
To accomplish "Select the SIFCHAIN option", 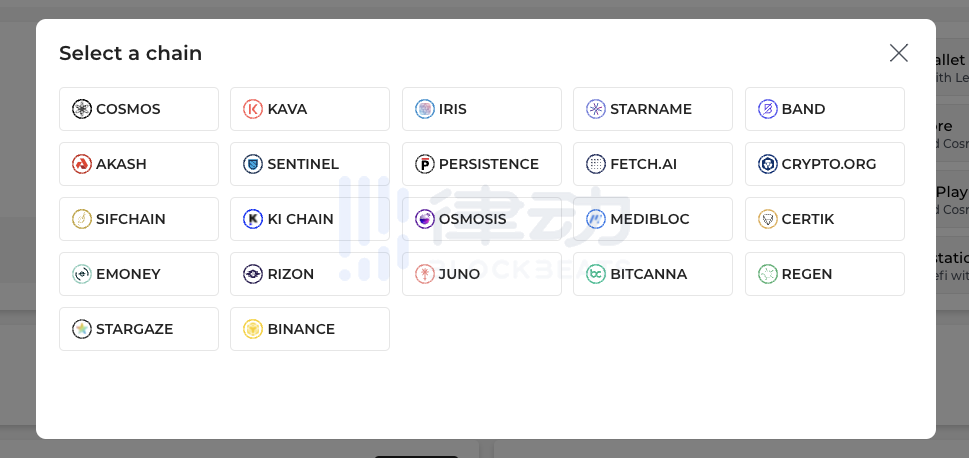I will click(138, 219).
